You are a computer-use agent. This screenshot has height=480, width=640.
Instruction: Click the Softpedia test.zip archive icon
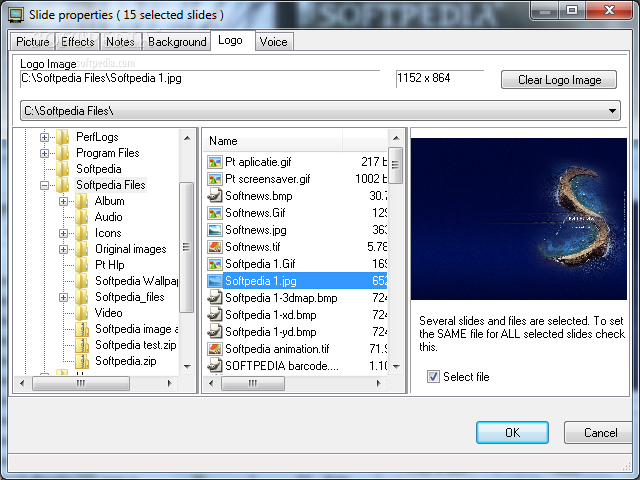82,345
